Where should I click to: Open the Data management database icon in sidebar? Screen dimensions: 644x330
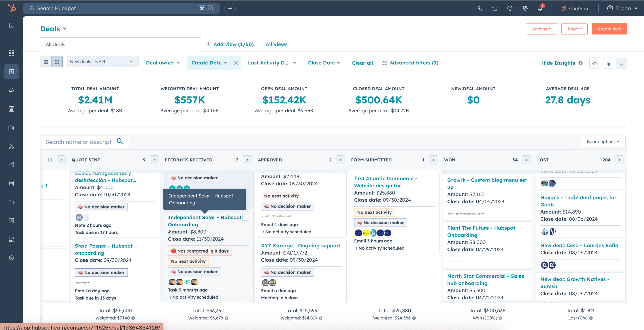(11, 183)
